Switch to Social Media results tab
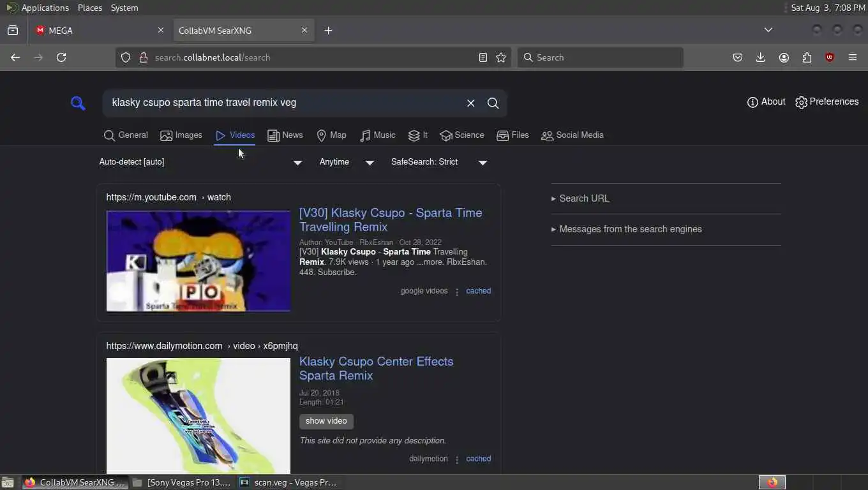Viewport: 868px width, 490px height. coord(572,135)
